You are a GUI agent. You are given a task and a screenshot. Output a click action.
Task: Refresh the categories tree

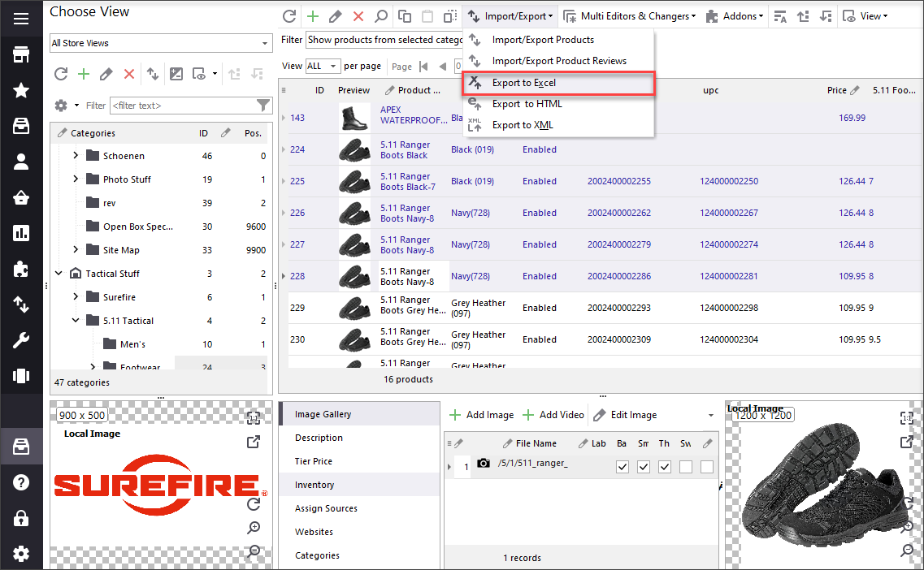61,74
